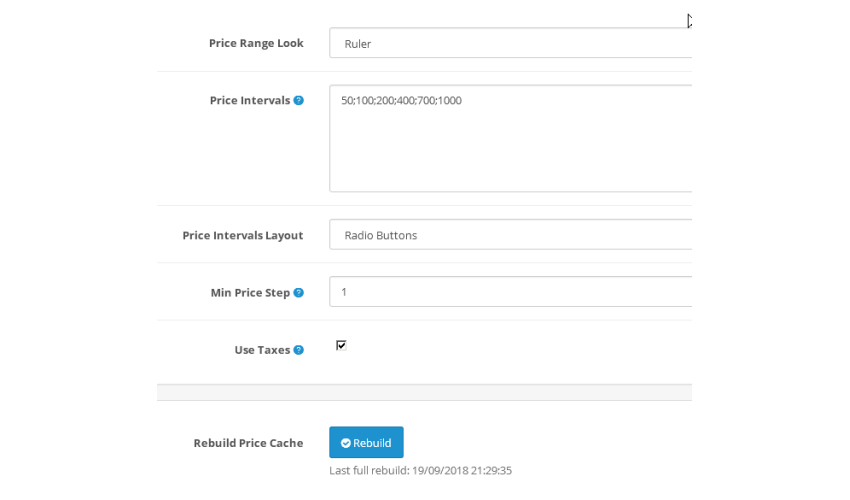Click the checkmark icon inside the Rebuild button
This screenshot has height=500, width=850.
tap(345, 443)
